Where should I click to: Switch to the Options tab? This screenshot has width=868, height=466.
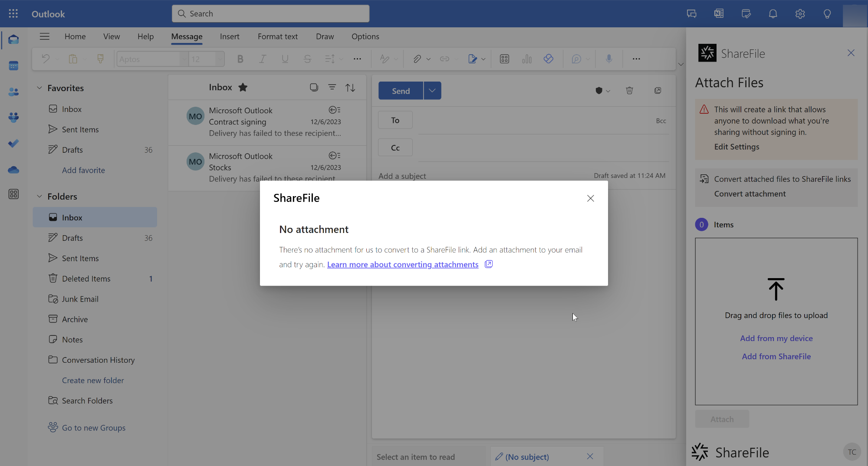coord(365,36)
